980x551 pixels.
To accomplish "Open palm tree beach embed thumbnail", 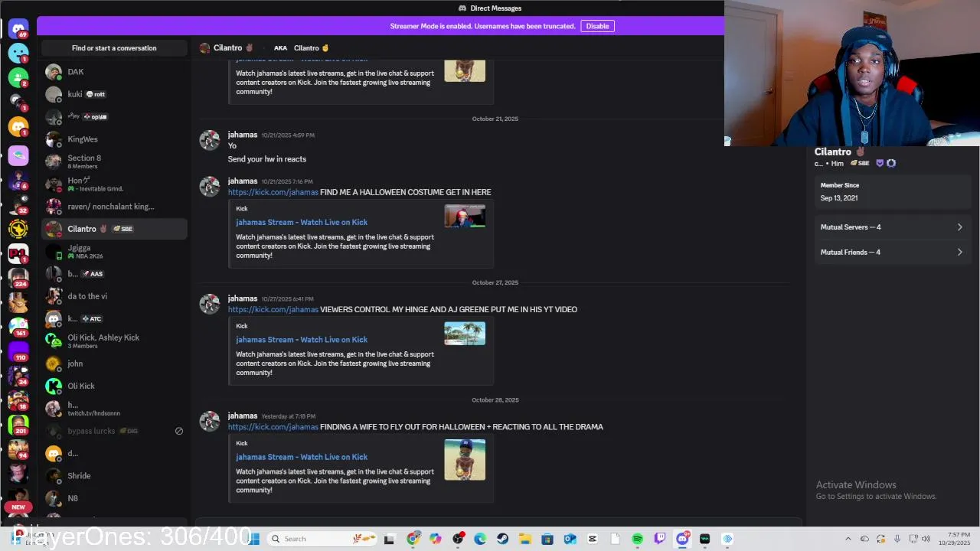I will [465, 334].
